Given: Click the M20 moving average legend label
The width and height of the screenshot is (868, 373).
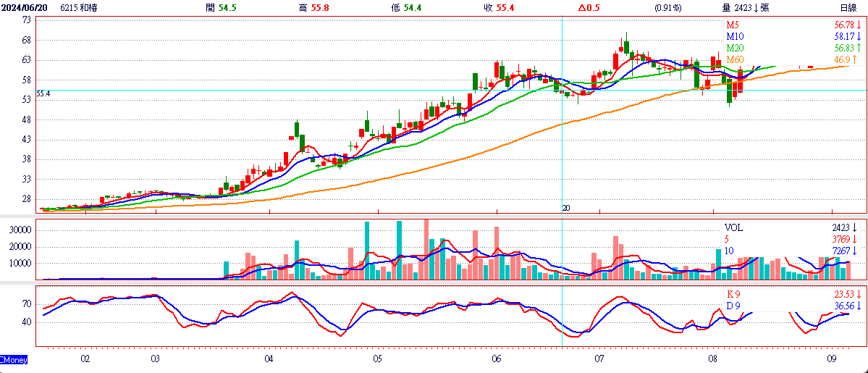Looking at the screenshot, I should (x=735, y=48).
